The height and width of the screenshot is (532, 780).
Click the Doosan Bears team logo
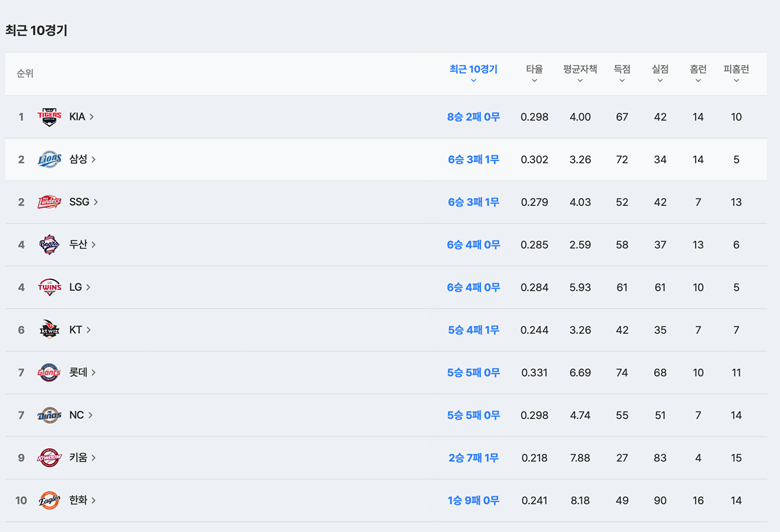pyautogui.click(x=49, y=245)
